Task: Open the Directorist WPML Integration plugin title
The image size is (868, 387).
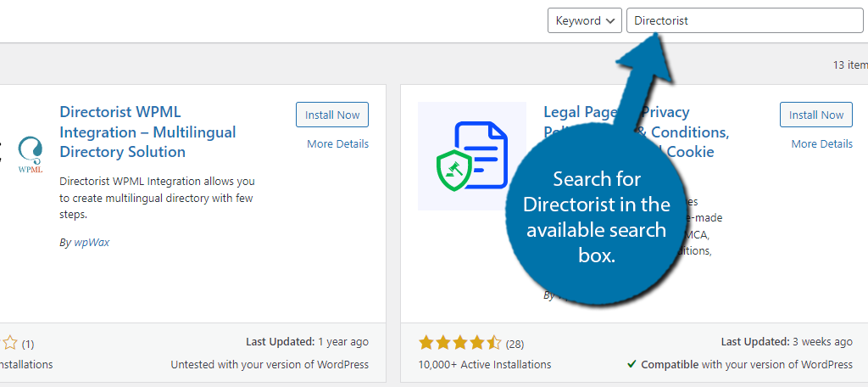Action: [147, 132]
